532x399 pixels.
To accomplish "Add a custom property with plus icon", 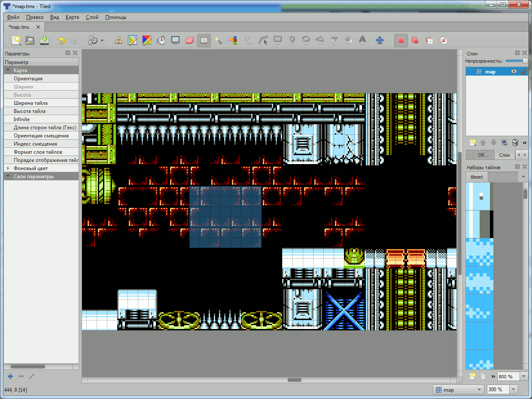I will tap(10, 376).
